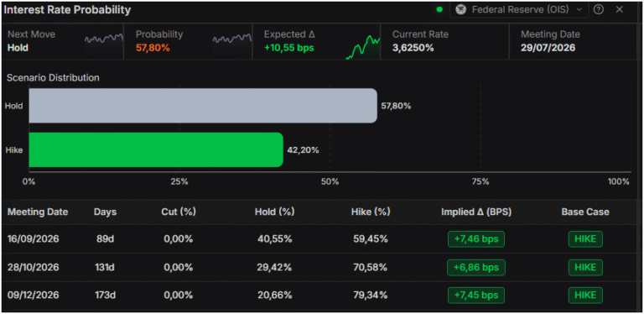Click the 42,20% label beside Hike bar
The height and width of the screenshot is (314, 644).
click(303, 150)
